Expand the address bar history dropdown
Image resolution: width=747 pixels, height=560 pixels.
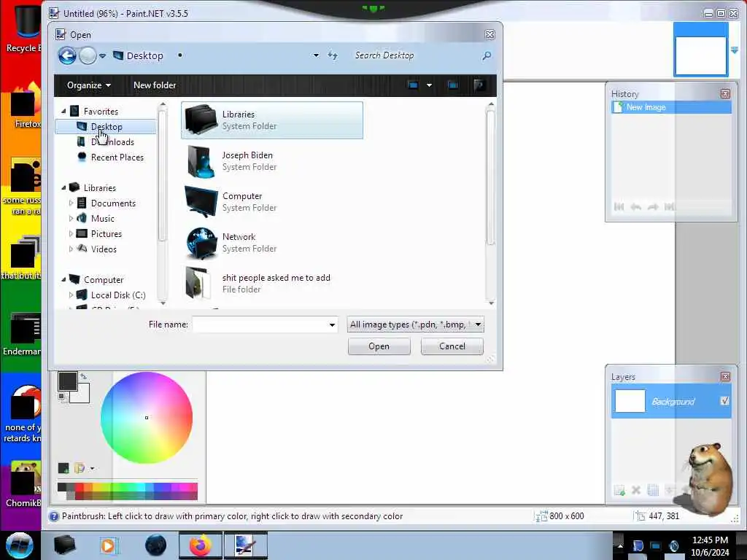coord(316,55)
